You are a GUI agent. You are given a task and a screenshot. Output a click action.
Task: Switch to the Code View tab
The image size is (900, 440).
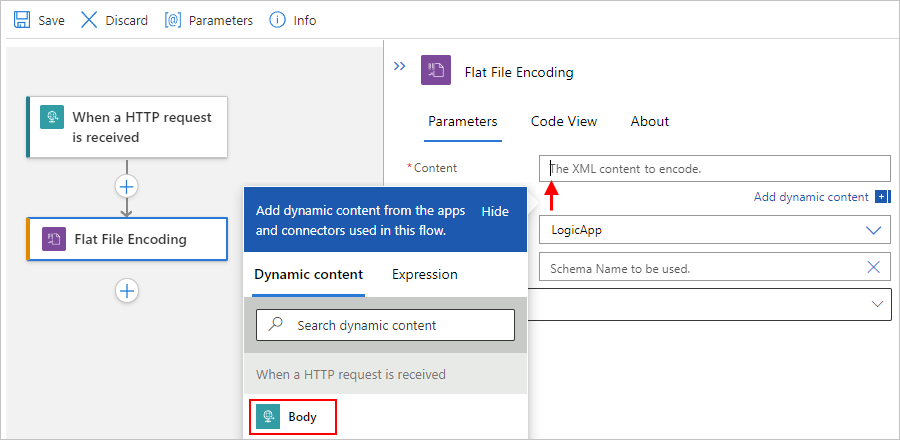click(x=564, y=121)
